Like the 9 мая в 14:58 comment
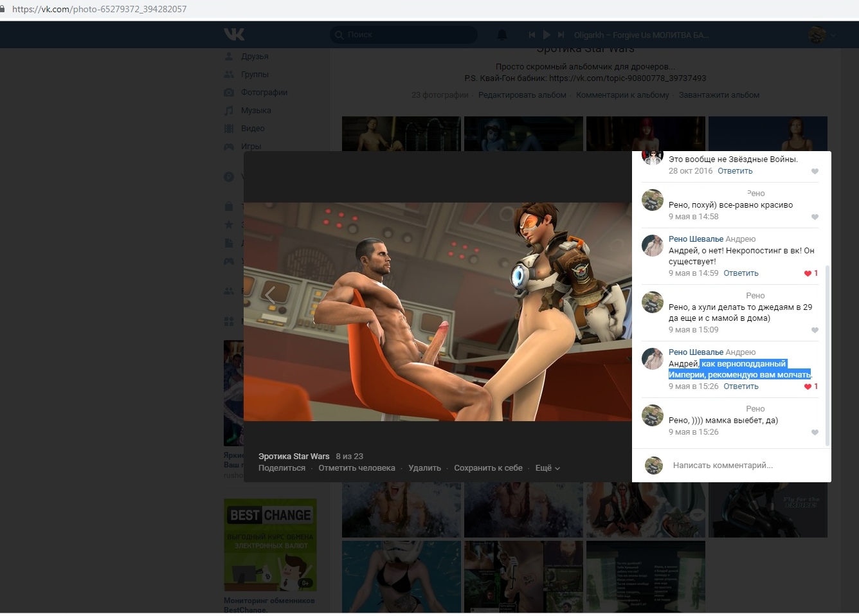Image resolution: width=859 pixels, height=616 pixels. (x=815, y=217)
